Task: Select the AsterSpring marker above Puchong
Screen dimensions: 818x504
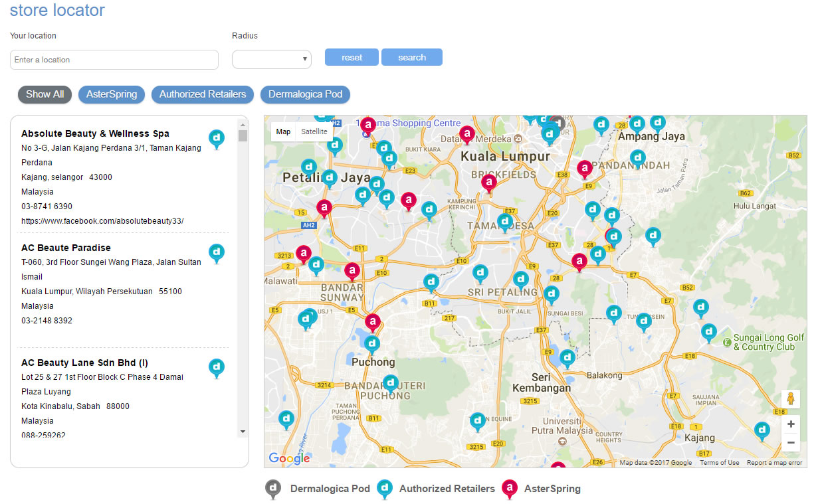Action: click(373, 323)
